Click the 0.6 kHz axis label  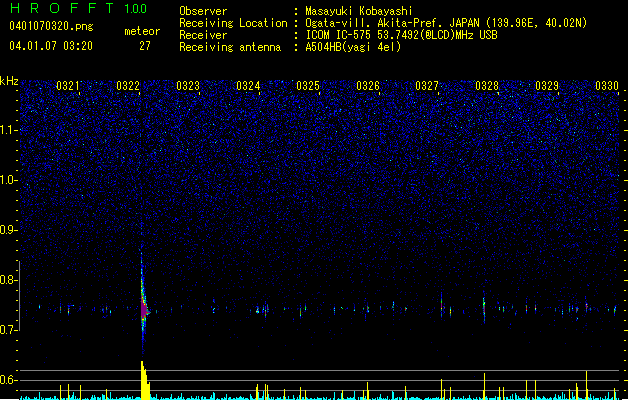[8, 380]
